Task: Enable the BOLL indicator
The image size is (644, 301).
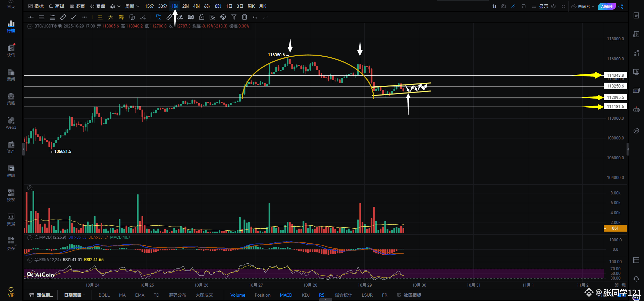Action: (104, 295)
